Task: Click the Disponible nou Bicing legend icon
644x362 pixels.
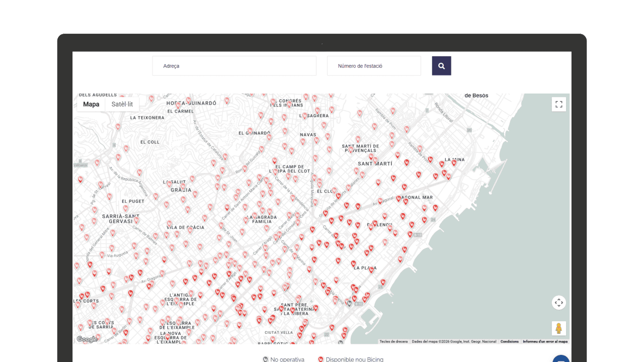Action: tap(320, 359)
